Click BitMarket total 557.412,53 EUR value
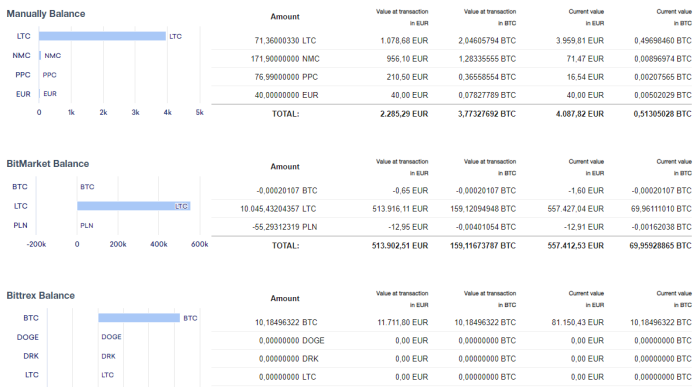 (575, 246)
